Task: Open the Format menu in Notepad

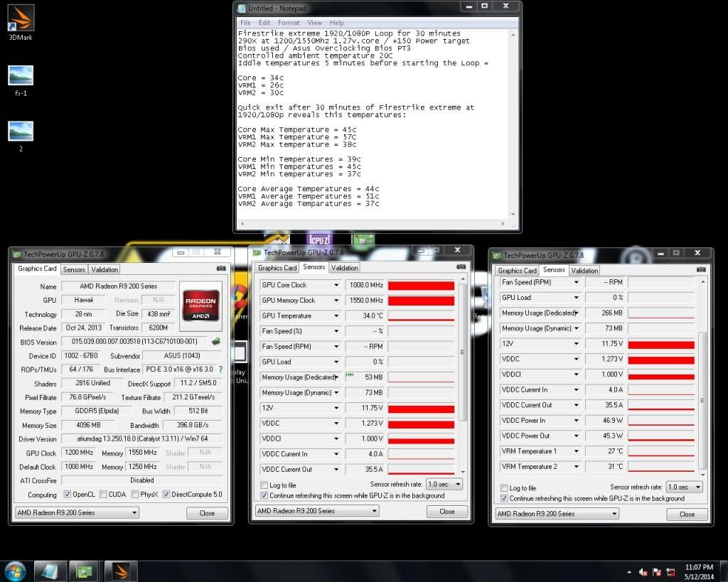Action: tap(289, 23)
